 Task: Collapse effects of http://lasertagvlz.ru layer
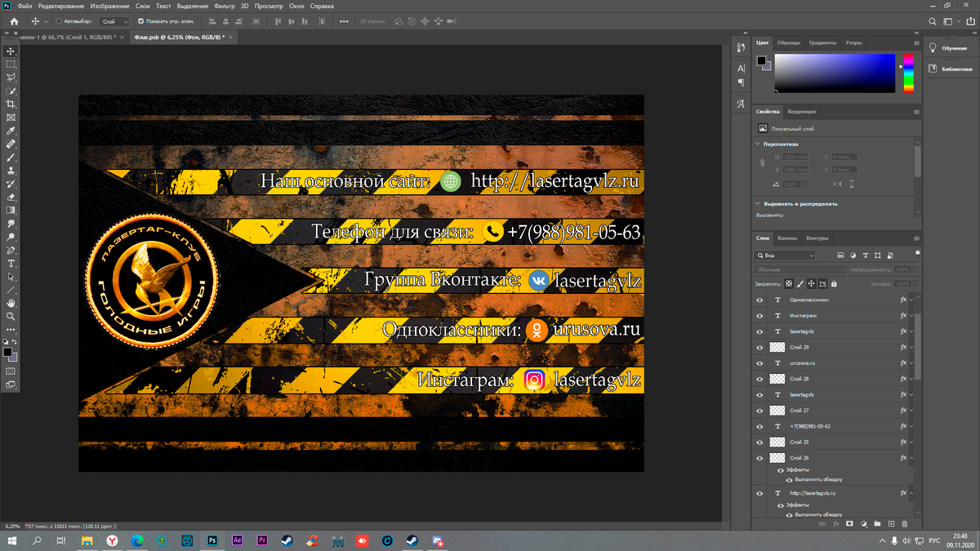911,493
